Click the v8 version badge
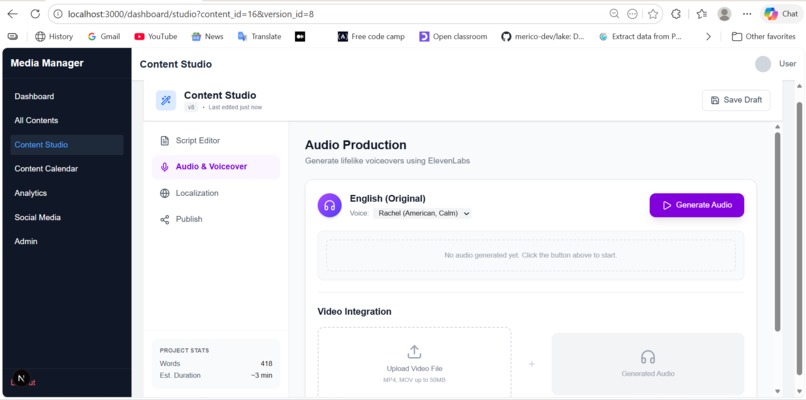This screenshot has width=806, height=400. tap(191, 107)
